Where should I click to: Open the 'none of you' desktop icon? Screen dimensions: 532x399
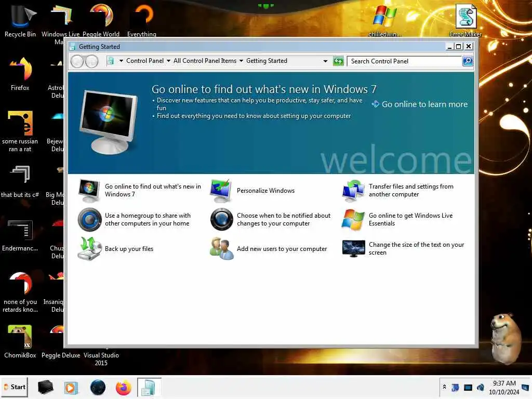(x=20, y=292)
